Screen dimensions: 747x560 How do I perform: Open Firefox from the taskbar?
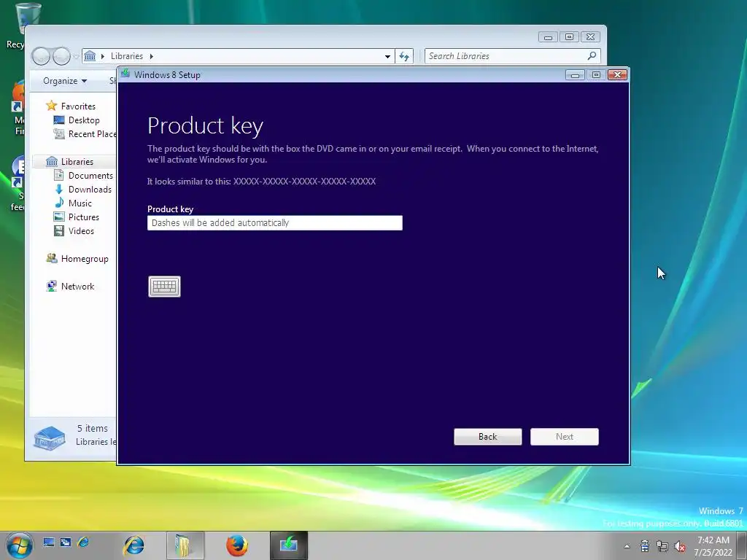(x=237, y=545)
